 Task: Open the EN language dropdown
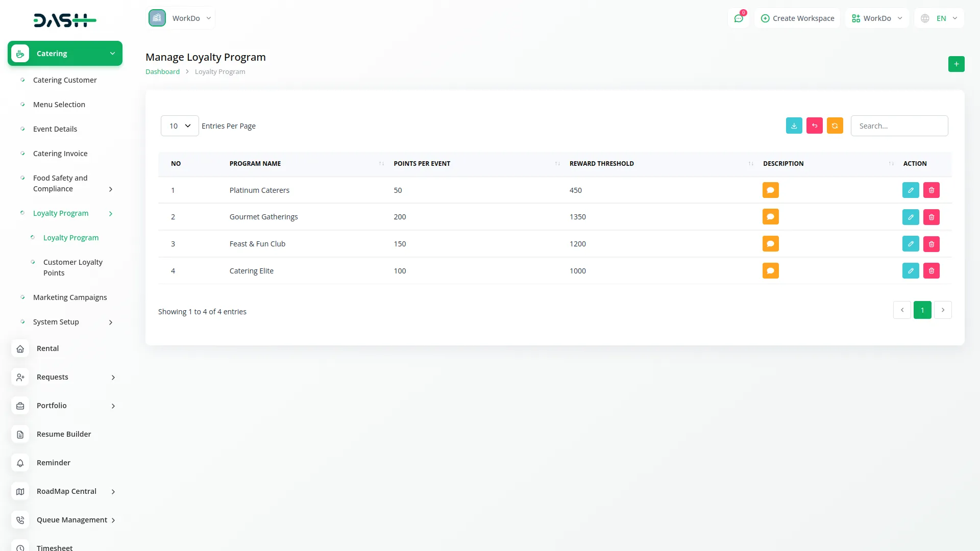940,18
